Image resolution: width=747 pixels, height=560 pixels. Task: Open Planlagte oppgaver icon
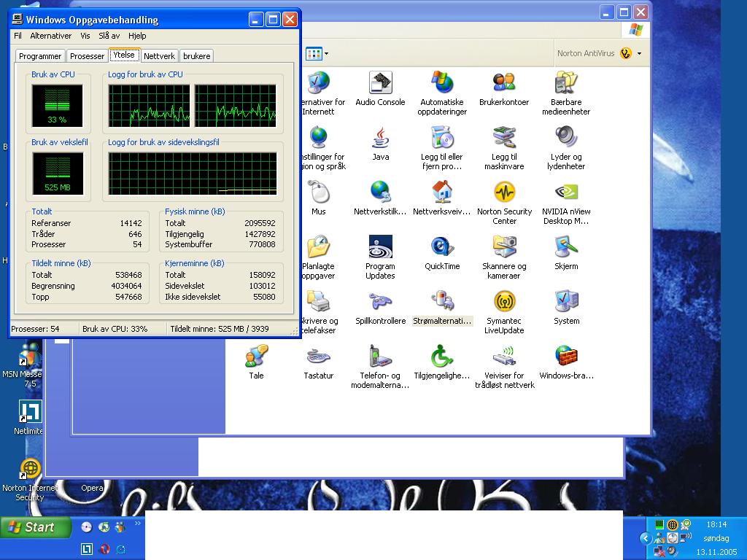318,257
